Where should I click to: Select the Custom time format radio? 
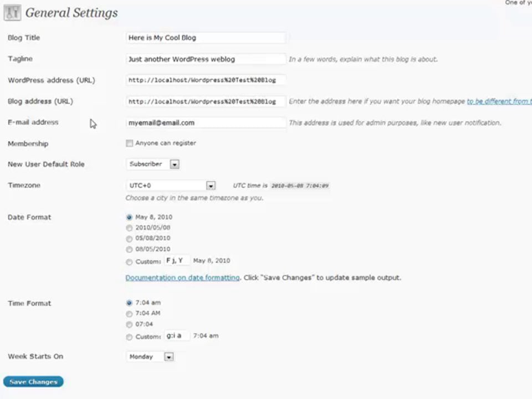(x=129, y=337)
